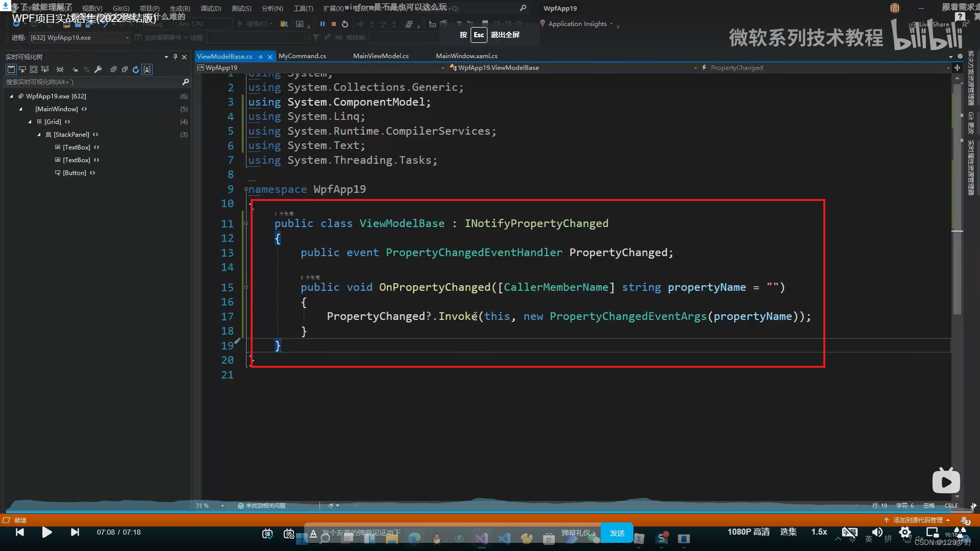Image resolution: width=980 pixels, height=551 pixels.
Task: Restart debugging with the circular arrow icon
Action: [x=345, y=24]
